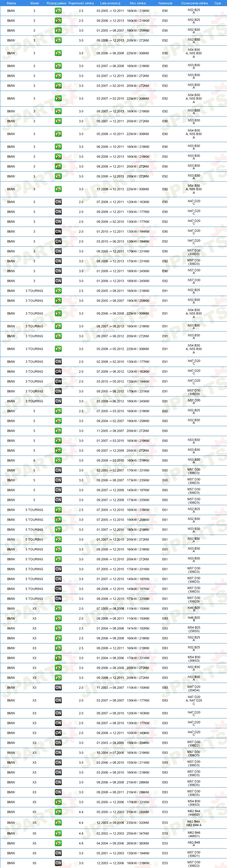This screenshot has width=227, height=868.
Task: Select engine code M57 D30 (306D2) in 01.2003 row
Action: [194, 744]
